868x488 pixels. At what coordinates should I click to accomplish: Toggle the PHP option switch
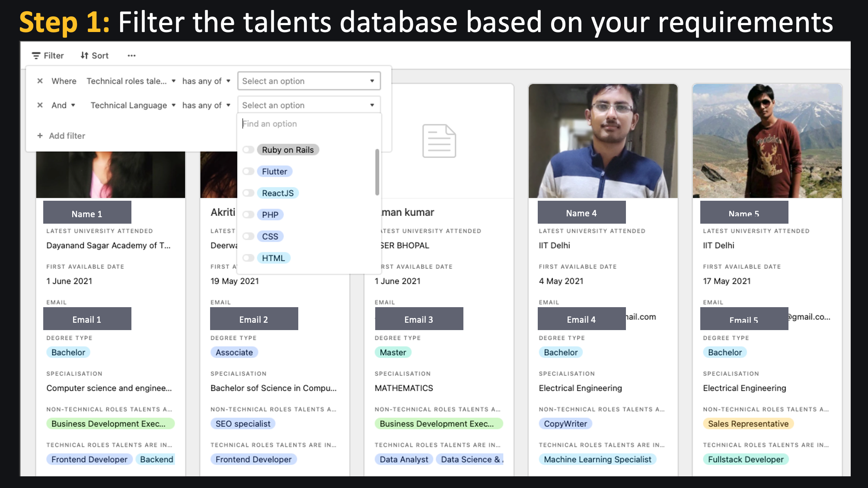(x=248, y=215)
